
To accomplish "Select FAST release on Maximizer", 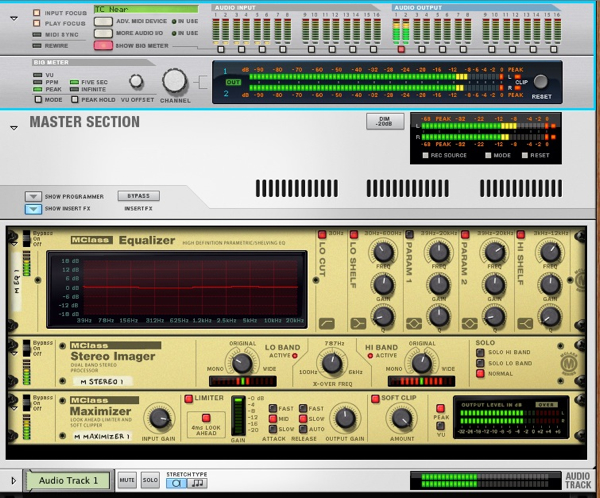I will pyautogui.click(x=303, y=408).
